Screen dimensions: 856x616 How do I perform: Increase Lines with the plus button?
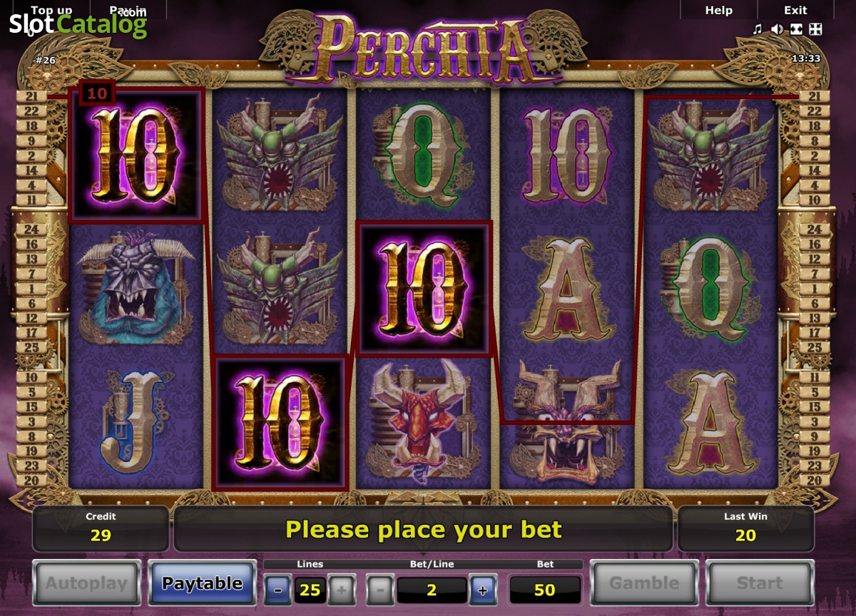[x=342, y=590]
